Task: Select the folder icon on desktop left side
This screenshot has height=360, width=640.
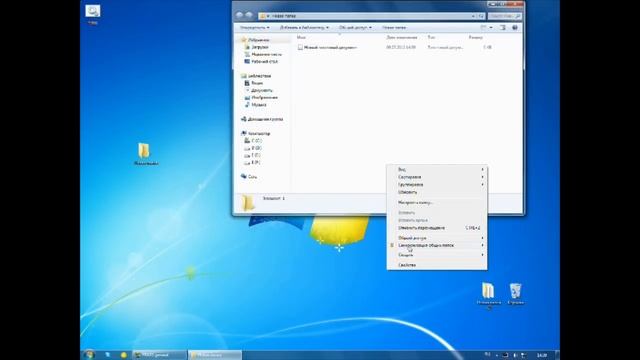Action: 144,150
